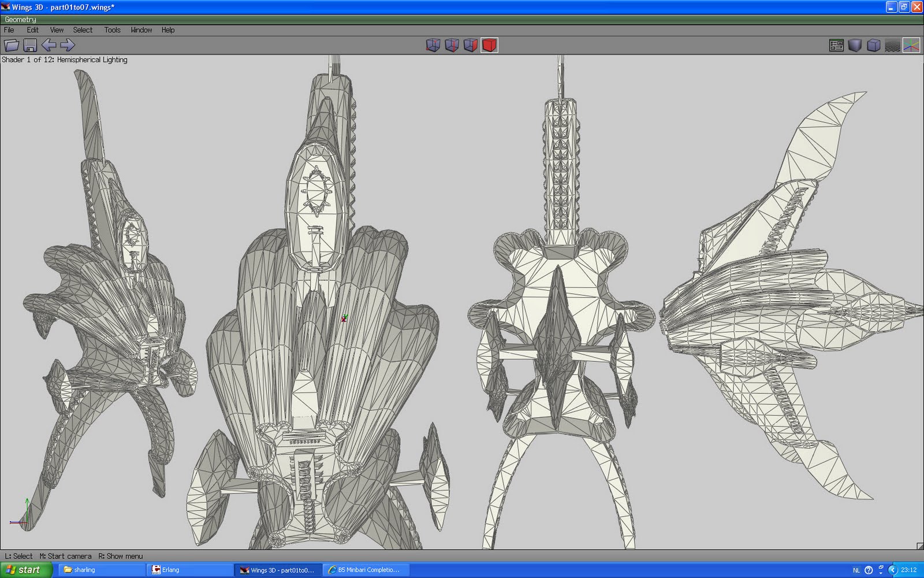Switch to face selection mode cube
The width and height of the screenshot is (924, 578).
pos(471,45)
